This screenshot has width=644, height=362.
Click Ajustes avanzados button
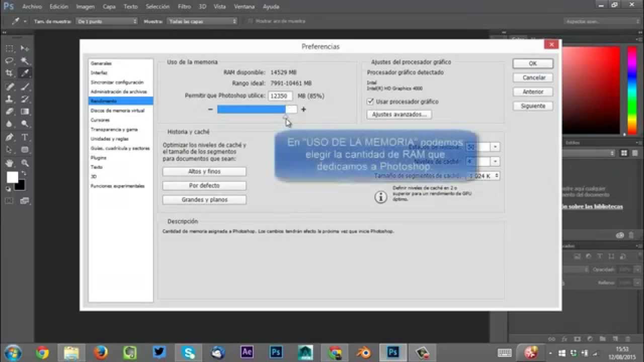(x=399, y=115)
